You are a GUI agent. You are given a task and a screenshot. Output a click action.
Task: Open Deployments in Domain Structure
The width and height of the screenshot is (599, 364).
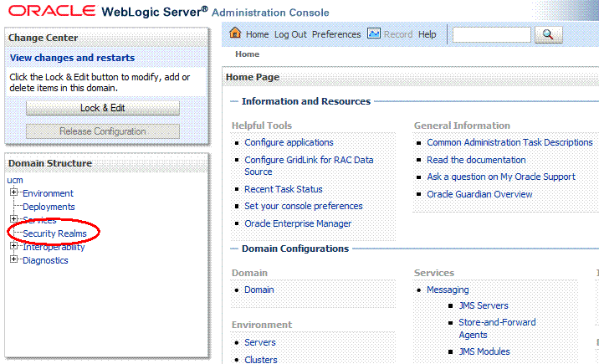coord(49,207)
